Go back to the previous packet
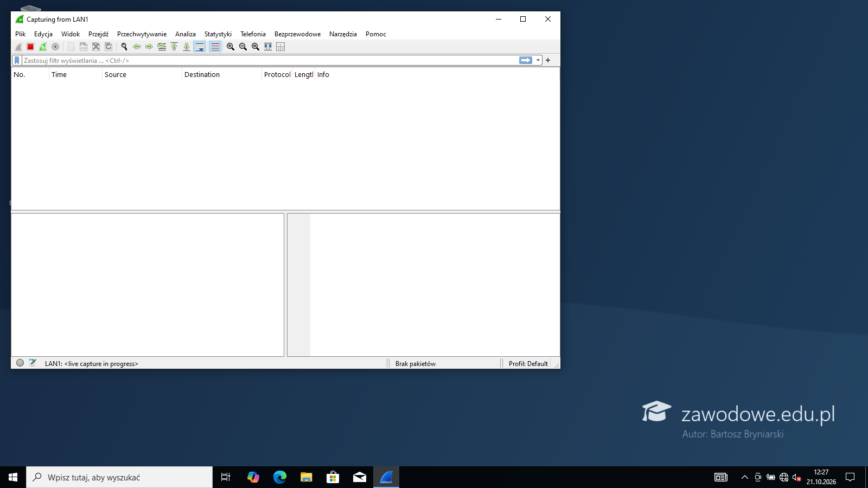Image resolution: width=868 pixels, height=488 pixels. pyautogui.click(x=137, y=47)
